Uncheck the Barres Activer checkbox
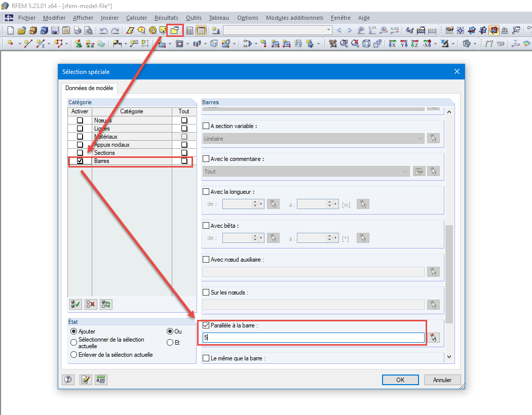 80,161
